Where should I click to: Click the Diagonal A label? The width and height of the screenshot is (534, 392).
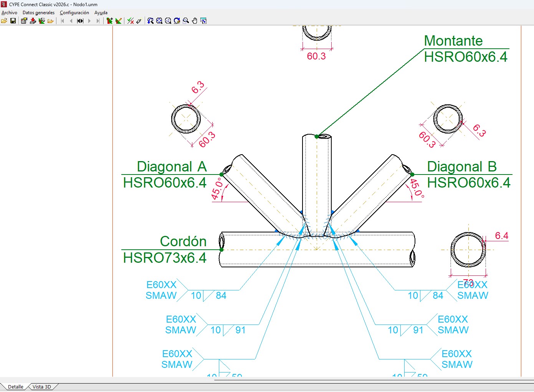[172, 166]
